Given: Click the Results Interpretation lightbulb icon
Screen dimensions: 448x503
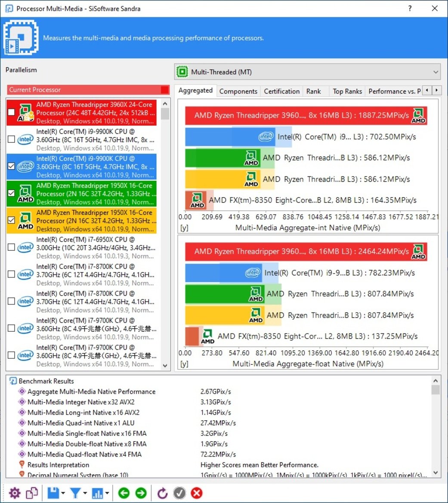Looking at the screenshot, I should pos(22,465).
